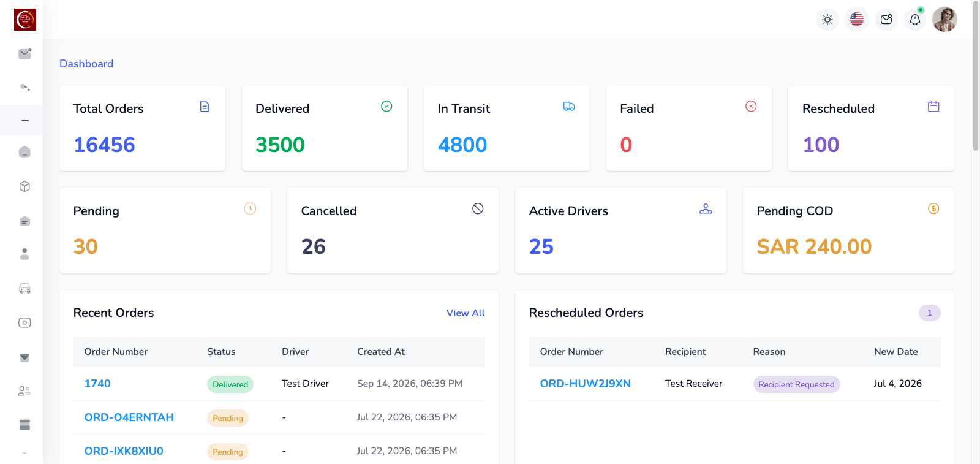
Task: Open the stacked bars server icon in sidebar
Action: click(x=24, y=425)
